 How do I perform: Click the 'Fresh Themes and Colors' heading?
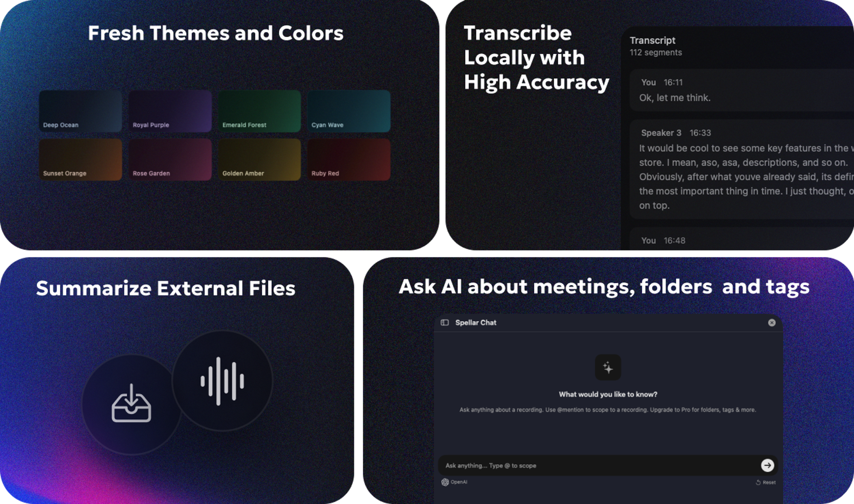216,33
